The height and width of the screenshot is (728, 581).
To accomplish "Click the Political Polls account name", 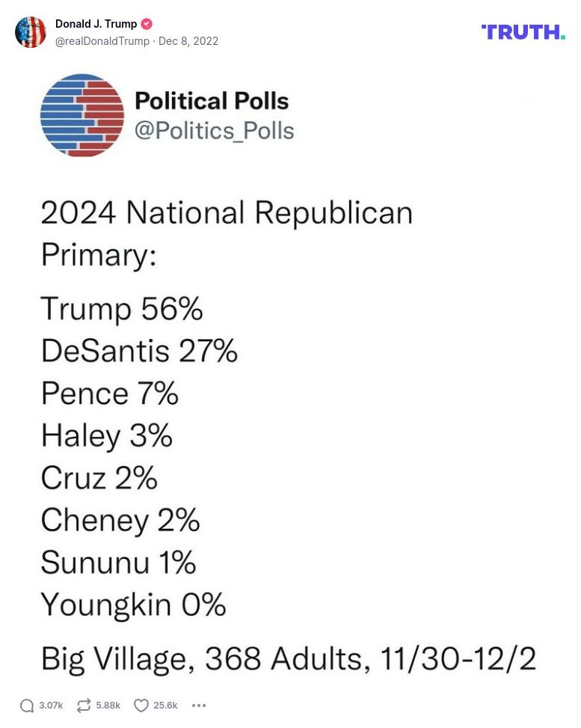I will coord(211,101).
